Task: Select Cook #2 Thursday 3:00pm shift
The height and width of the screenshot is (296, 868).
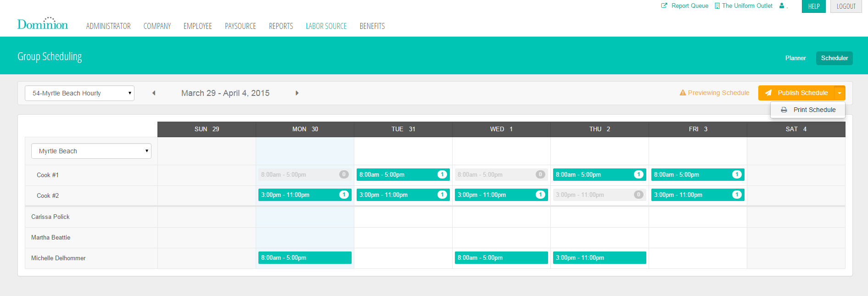Action: pos(599,195)
